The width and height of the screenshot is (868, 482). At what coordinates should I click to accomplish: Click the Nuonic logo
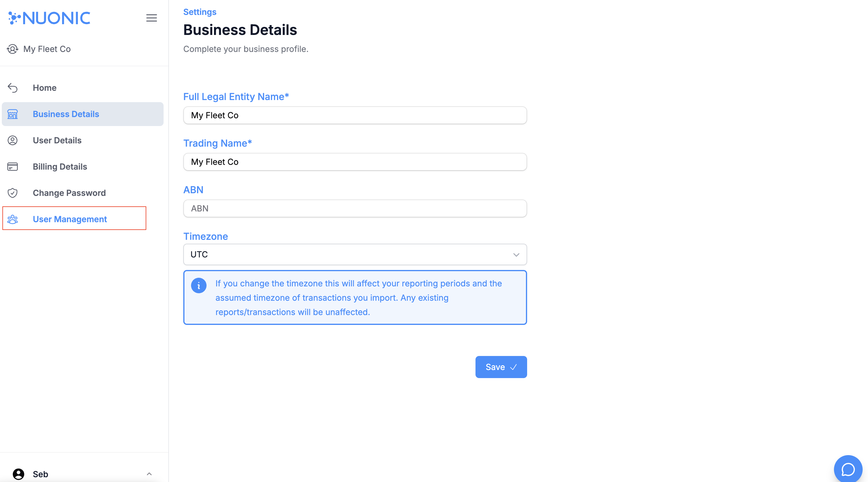pos(49,18)
